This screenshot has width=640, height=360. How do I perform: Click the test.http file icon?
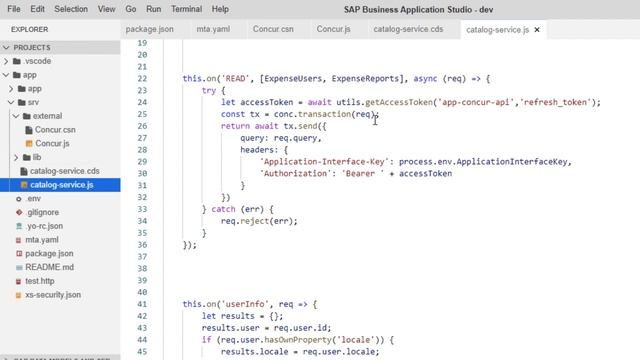[18, 281]
